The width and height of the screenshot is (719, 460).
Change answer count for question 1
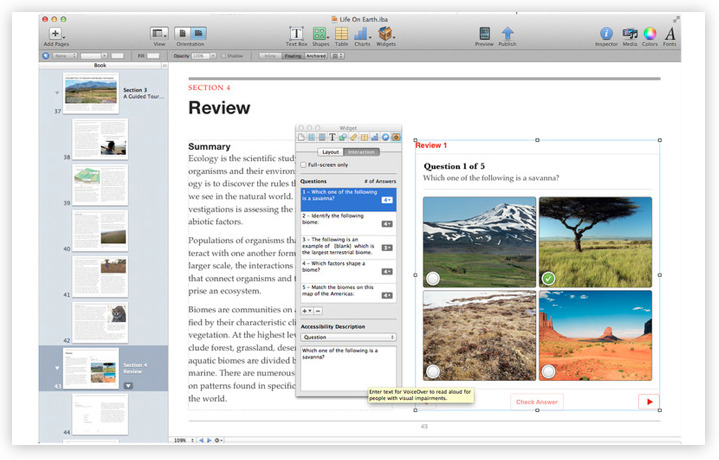click(x=387, y=200)
